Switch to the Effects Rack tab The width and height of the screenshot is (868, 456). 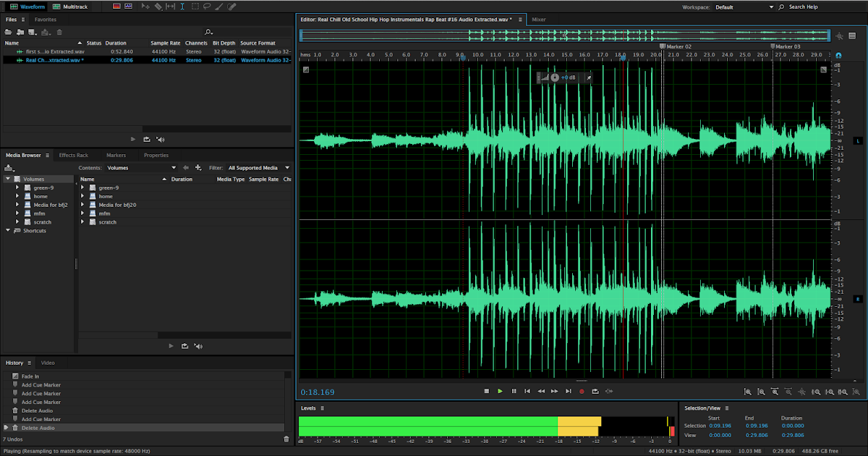[73, 155]
